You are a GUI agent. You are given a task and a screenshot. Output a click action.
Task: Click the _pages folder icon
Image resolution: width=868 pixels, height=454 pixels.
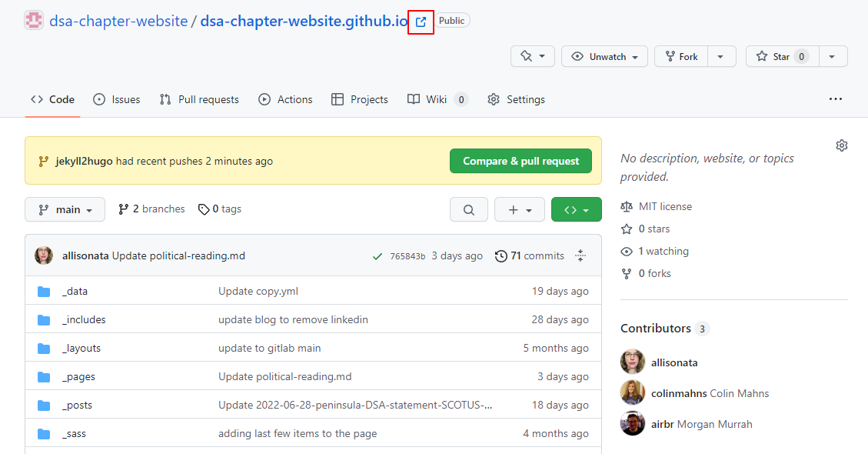pos(44,377)
